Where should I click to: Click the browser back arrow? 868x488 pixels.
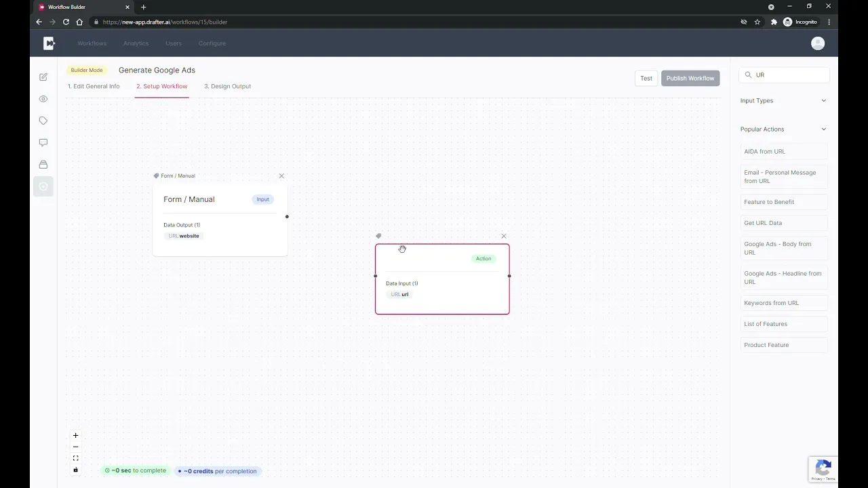[x=39, y=22]
